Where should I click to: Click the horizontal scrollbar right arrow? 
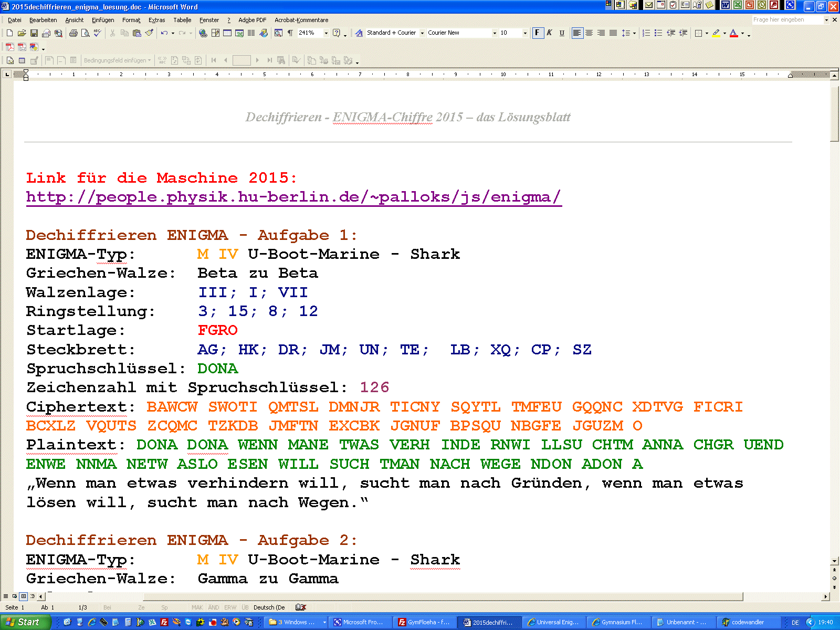[826, 596]
